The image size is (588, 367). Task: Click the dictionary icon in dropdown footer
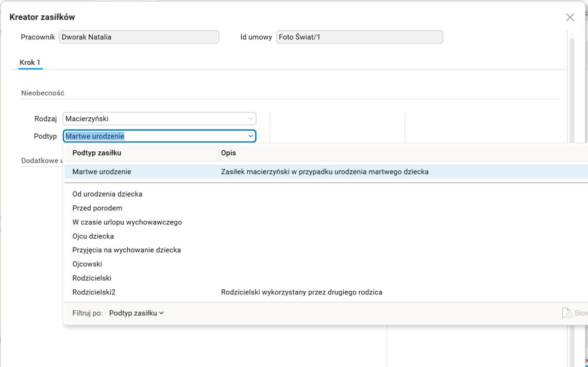coord(566,313)
